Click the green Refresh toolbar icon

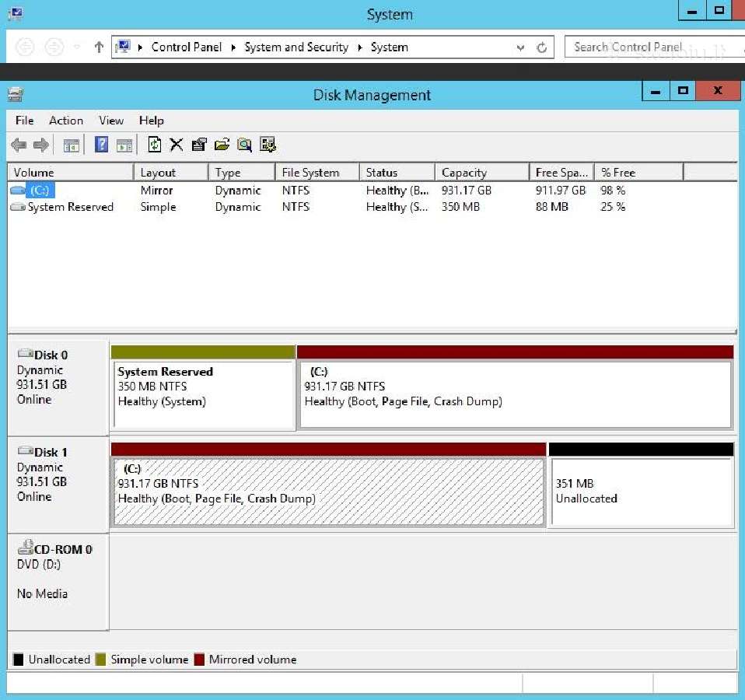(155, 144)
